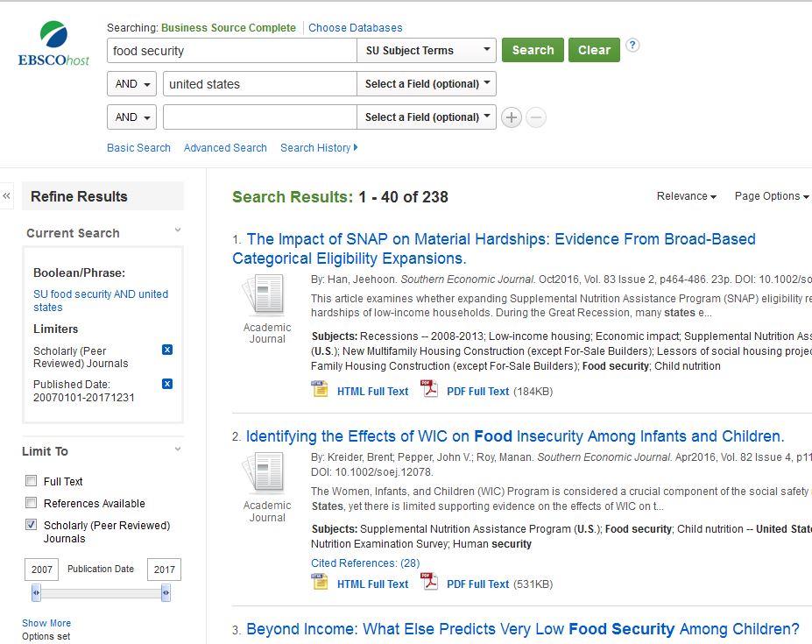Viewport: 812px width, 644px height.
Task: Enable the Full Text limiter checkbox
Action: click(31, 481)
